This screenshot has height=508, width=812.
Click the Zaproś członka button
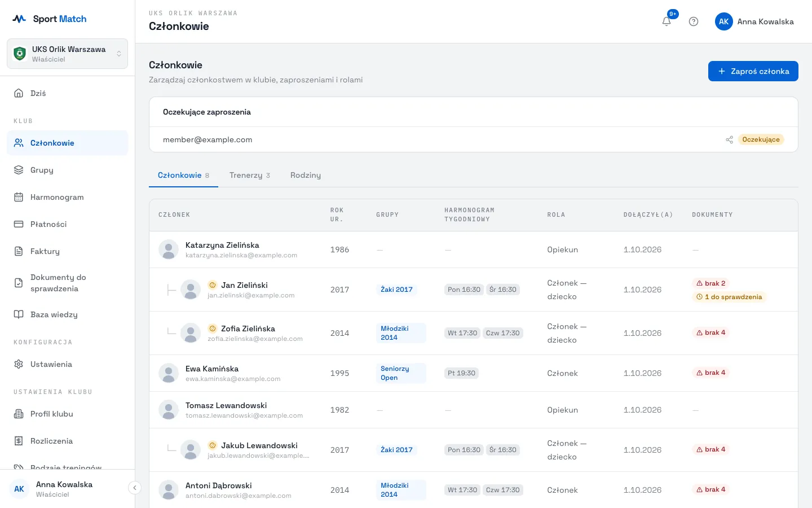753,71
